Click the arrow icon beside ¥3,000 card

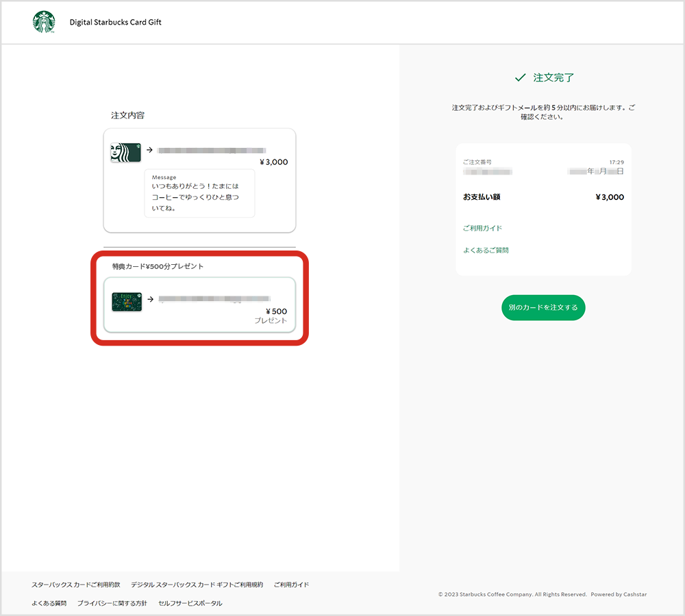coord(149,150)
